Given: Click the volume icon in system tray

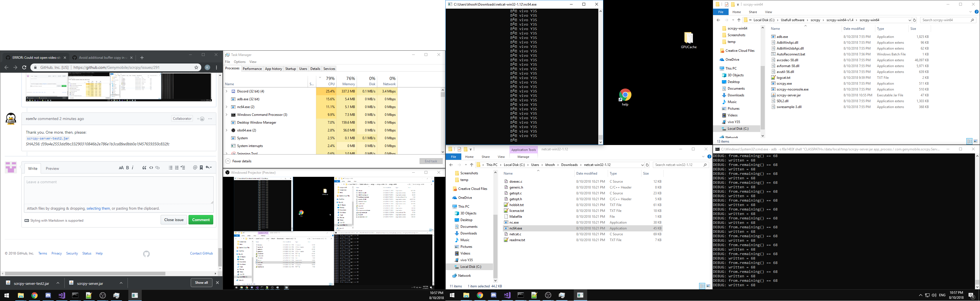Looking at the screenshot, I should (934, 295).
